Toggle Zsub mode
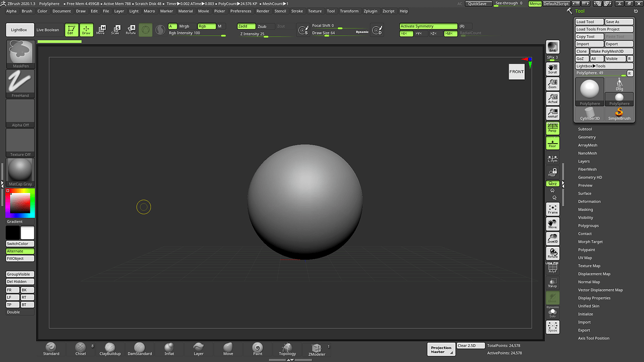The height and width of the screenshot is (362, 644). pyautogui.click(x=265, y=26)
